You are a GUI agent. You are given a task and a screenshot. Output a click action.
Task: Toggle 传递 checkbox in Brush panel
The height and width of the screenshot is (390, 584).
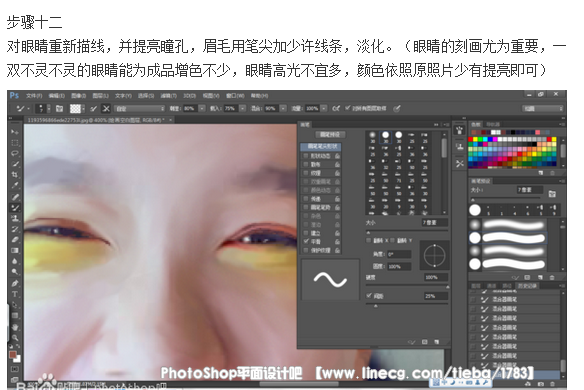(x=306, y=199)
